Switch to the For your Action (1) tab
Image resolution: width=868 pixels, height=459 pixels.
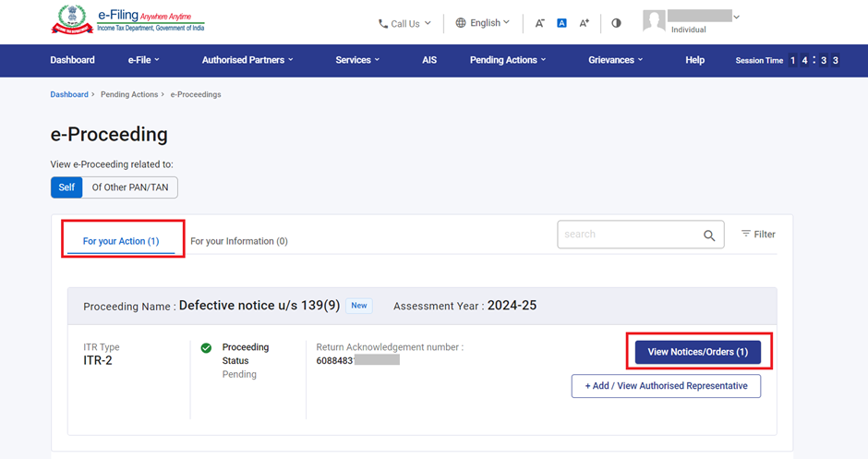[x=121, y=241]
